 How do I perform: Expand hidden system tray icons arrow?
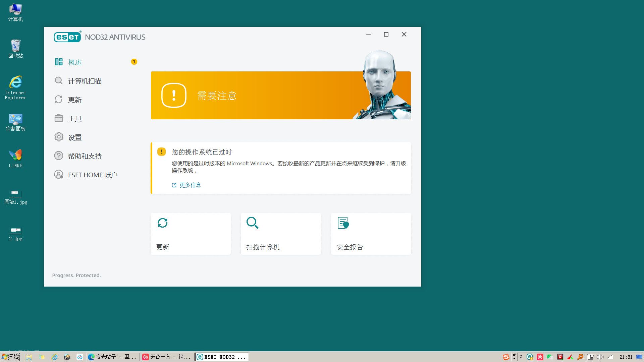click(521, 357)
